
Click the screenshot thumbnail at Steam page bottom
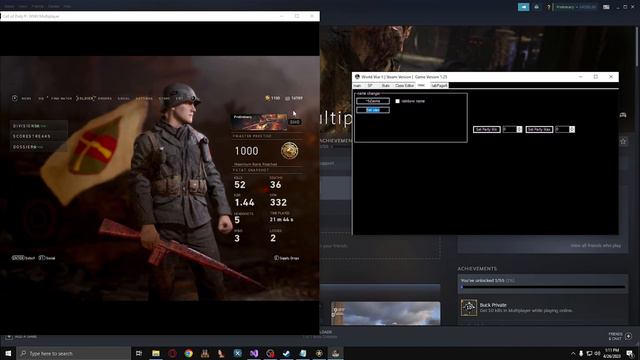386,313
